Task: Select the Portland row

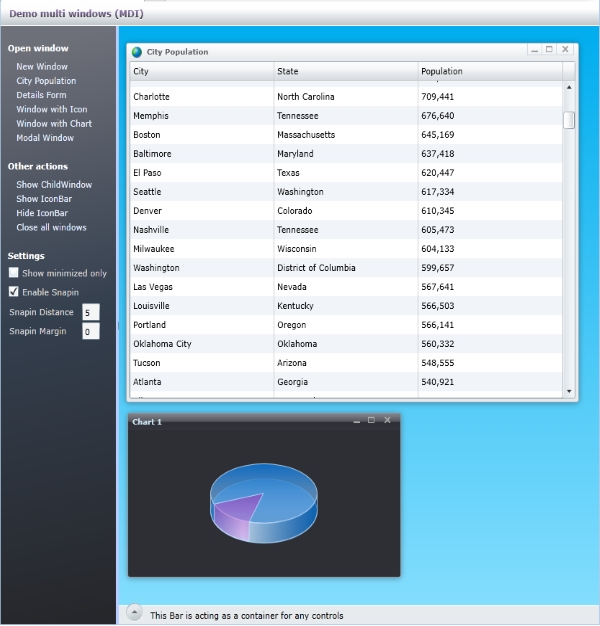Action: pos(346,325)
